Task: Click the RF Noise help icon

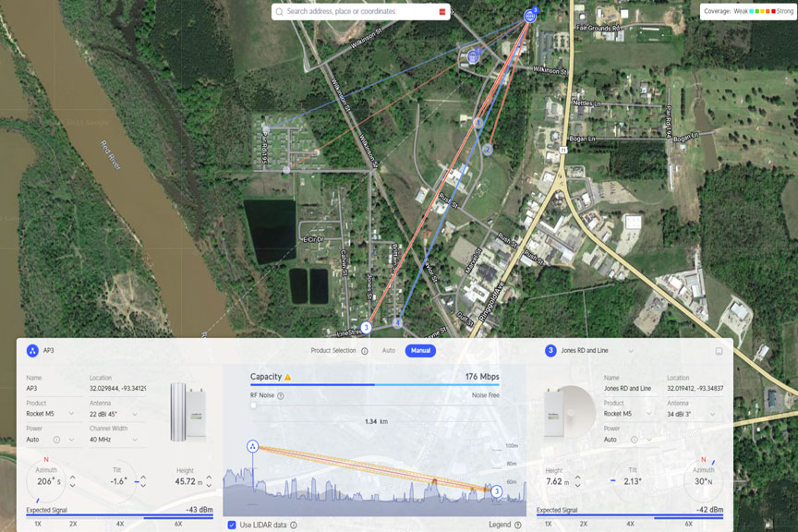Action: 280,396
